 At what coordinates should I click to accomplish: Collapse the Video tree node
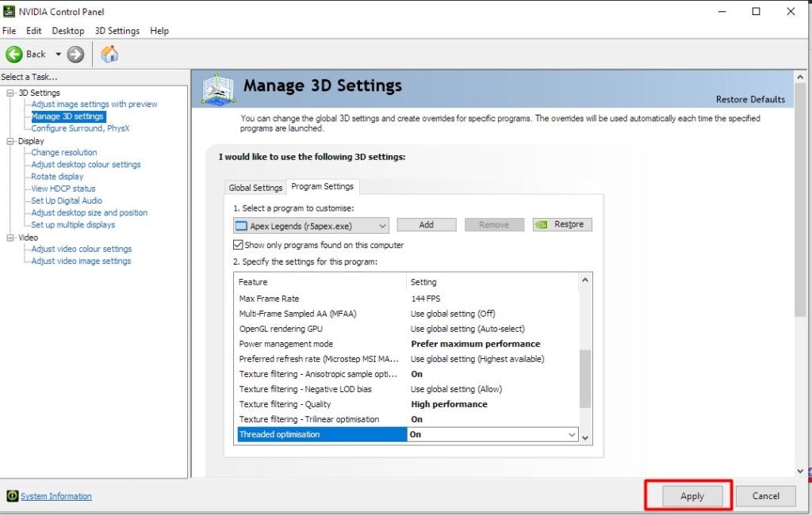10,238
